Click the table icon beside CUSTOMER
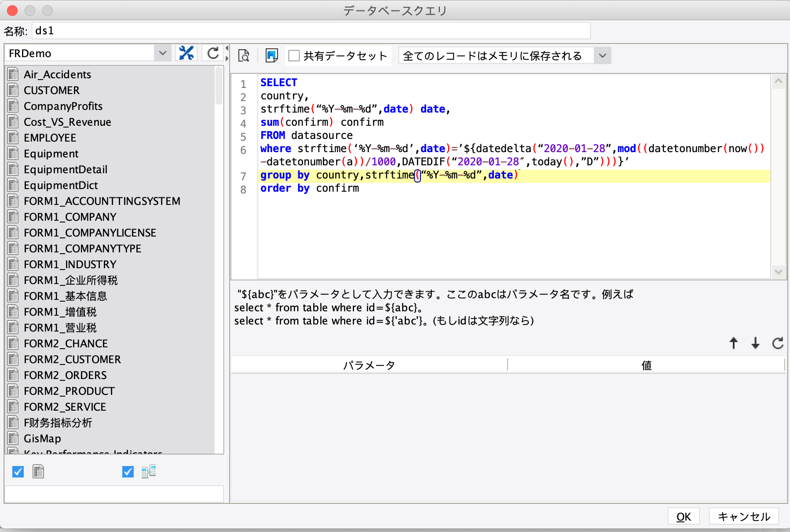790x532 pixels. [13, 90]
